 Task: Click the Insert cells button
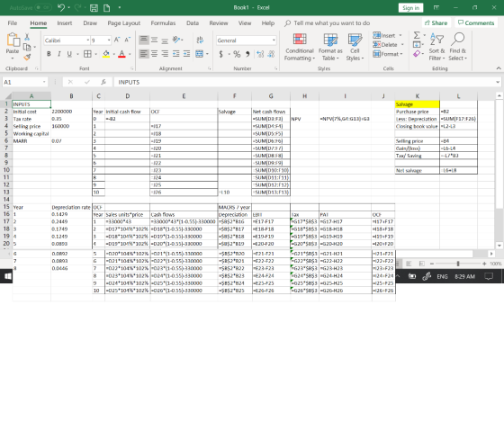coord(387,35)
